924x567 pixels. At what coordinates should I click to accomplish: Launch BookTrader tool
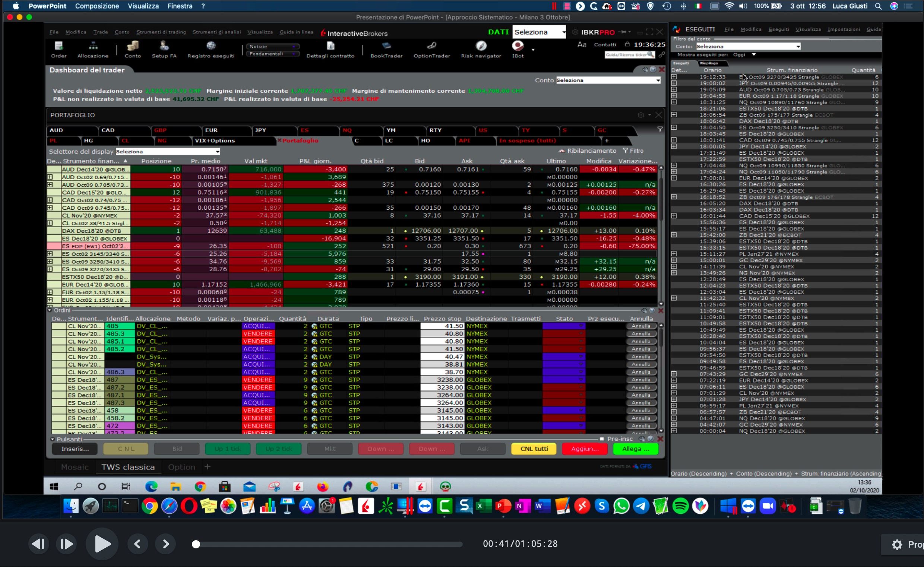point(386,50)
